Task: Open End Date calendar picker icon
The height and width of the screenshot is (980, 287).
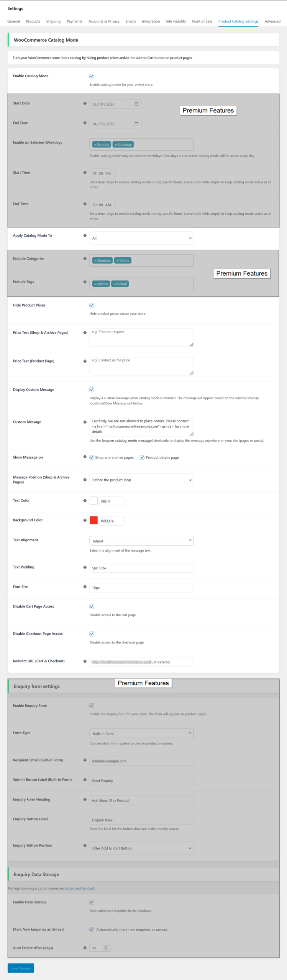Action: click(x=136, y=124)
